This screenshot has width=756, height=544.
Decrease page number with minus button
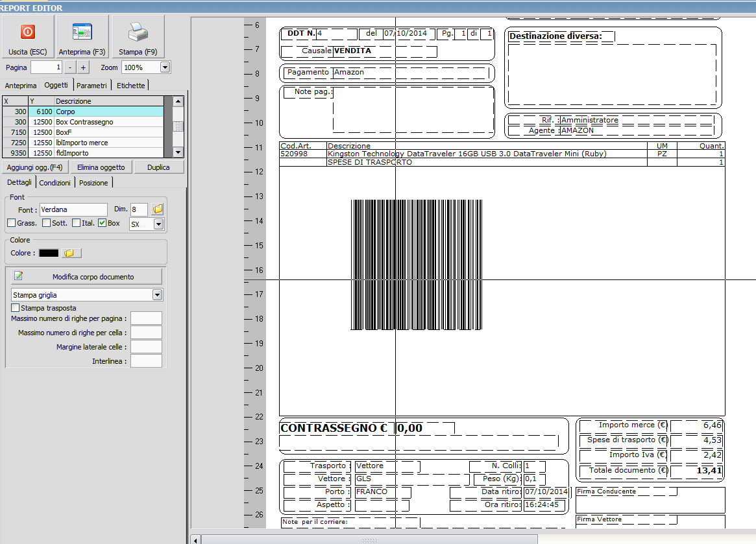coord(70,67)
